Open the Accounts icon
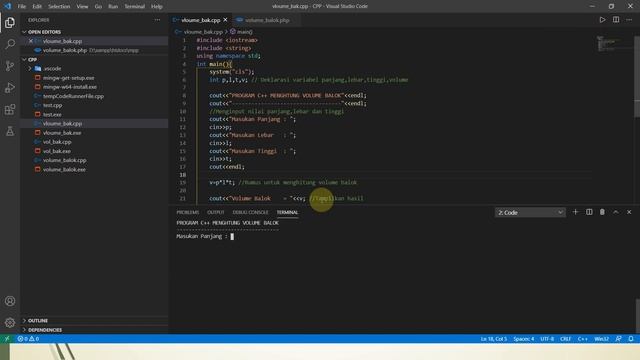The height and width of the screenshot is (360, 640). coord(10,301)
